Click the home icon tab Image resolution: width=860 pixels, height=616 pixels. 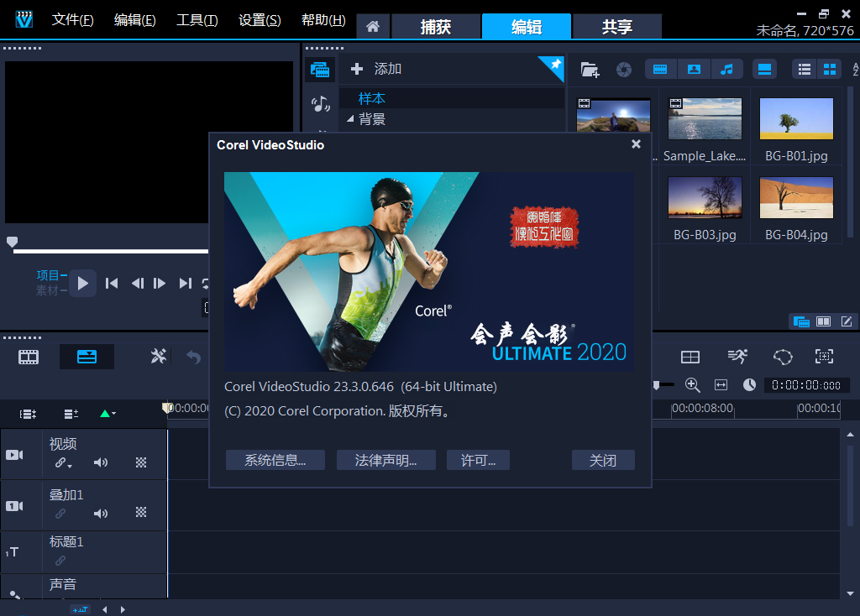(x=373, y=26)
